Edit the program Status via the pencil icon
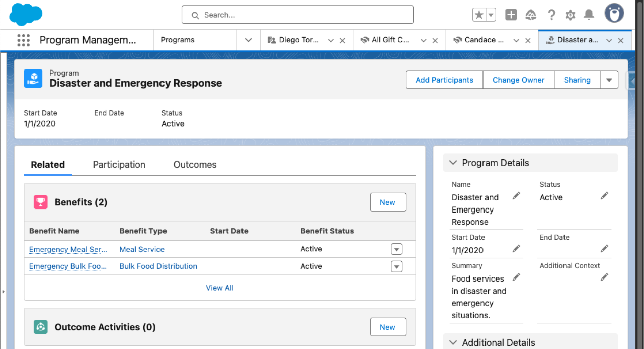 click(x=604, y=195)
